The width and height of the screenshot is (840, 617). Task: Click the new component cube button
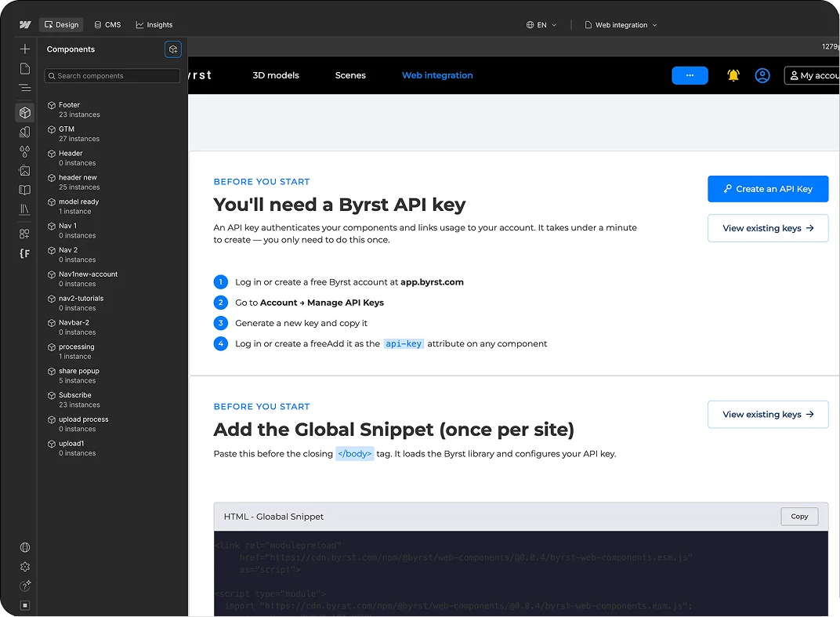(x=173, y=49)
